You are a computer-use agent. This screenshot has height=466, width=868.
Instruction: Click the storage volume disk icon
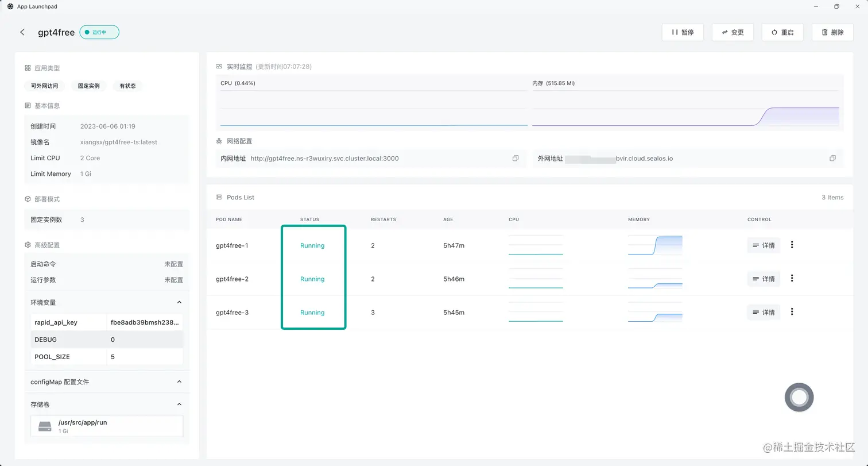click(x=45, y=426)
